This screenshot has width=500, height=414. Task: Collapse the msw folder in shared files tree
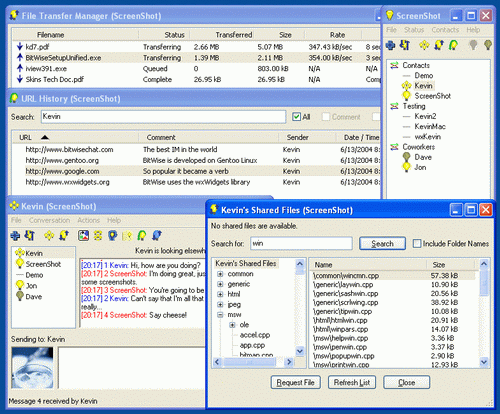click(220, 315)
